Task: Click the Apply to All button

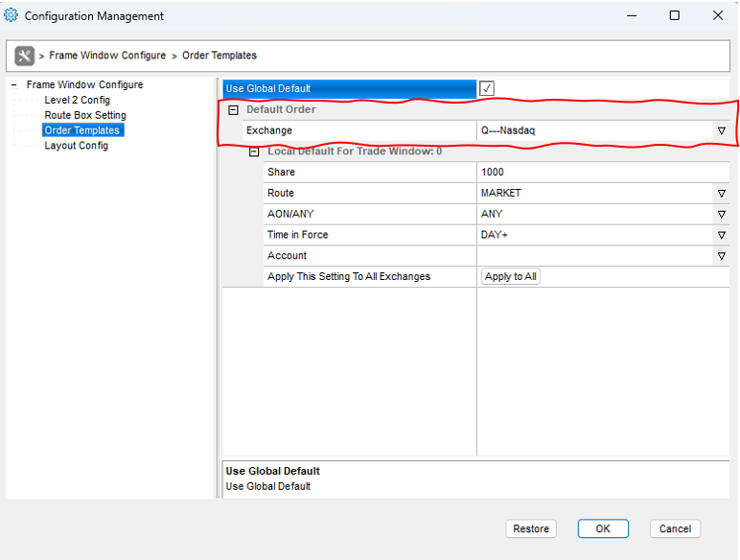Action: (511, 277)
